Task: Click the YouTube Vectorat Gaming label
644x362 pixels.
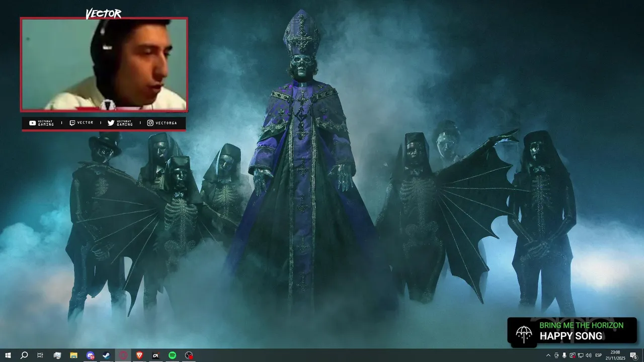Action: coord(41,123)
